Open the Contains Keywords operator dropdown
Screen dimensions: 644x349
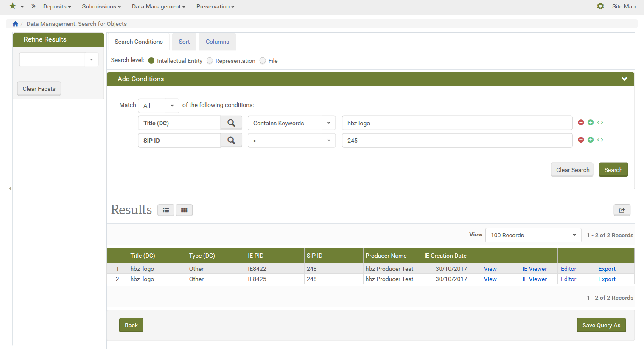[x=291, y=123]
